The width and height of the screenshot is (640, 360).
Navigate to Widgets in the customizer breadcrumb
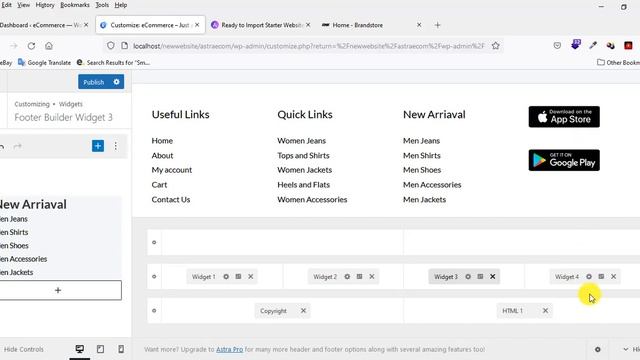(71, 104)
